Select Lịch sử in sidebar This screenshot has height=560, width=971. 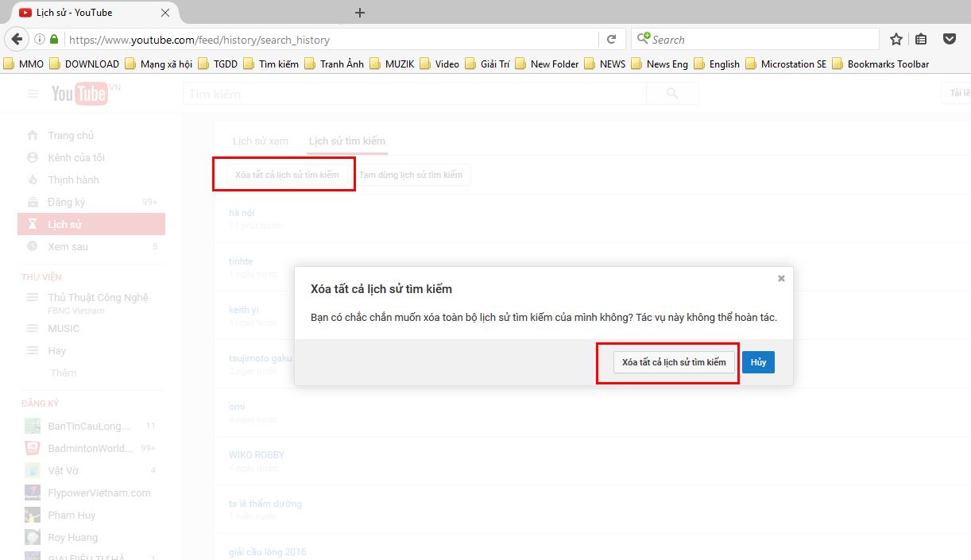[x=91, y=224]
